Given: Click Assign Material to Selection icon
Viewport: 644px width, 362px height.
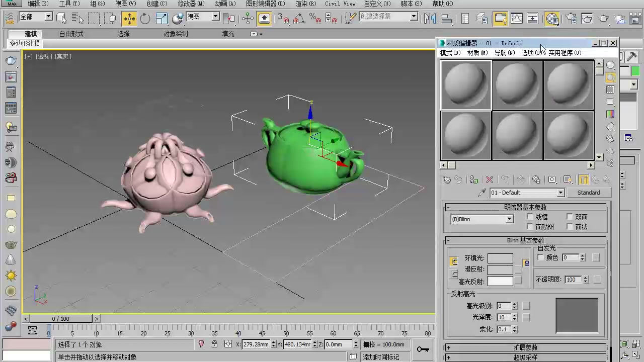Looking at the screenshot, I should [x=474, y=179].
